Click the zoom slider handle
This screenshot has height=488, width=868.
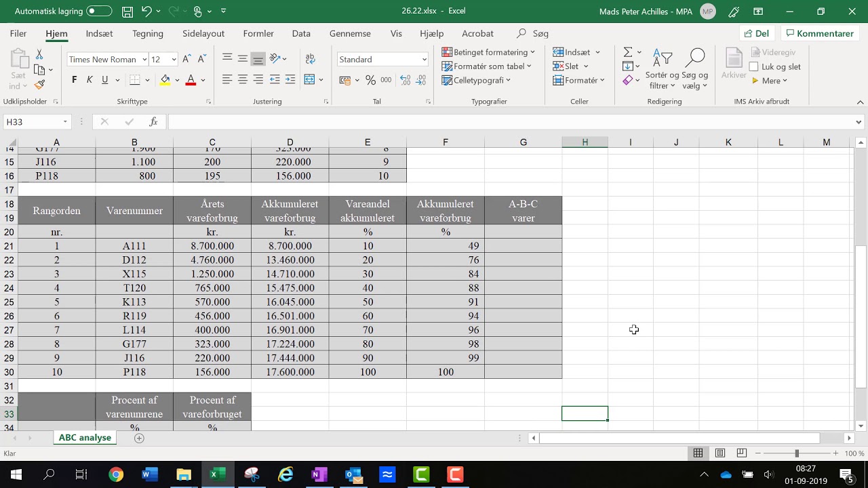[x=797, y=453]
